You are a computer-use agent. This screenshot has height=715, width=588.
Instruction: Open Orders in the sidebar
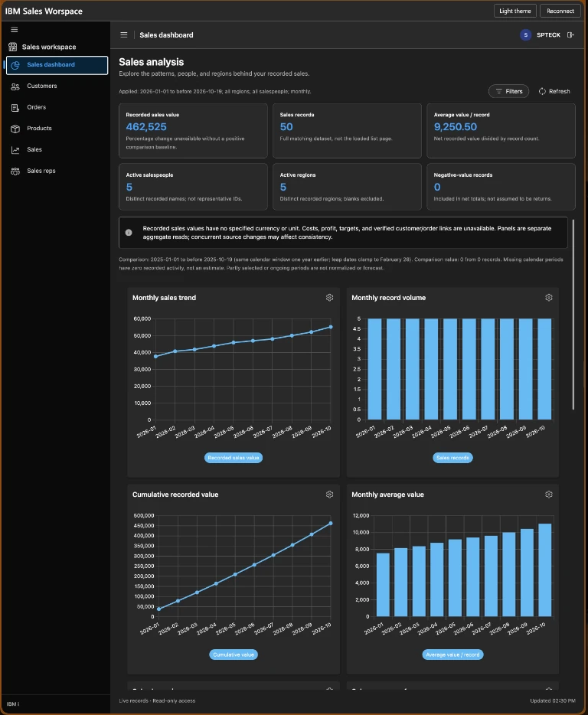(x=57, y=107)
